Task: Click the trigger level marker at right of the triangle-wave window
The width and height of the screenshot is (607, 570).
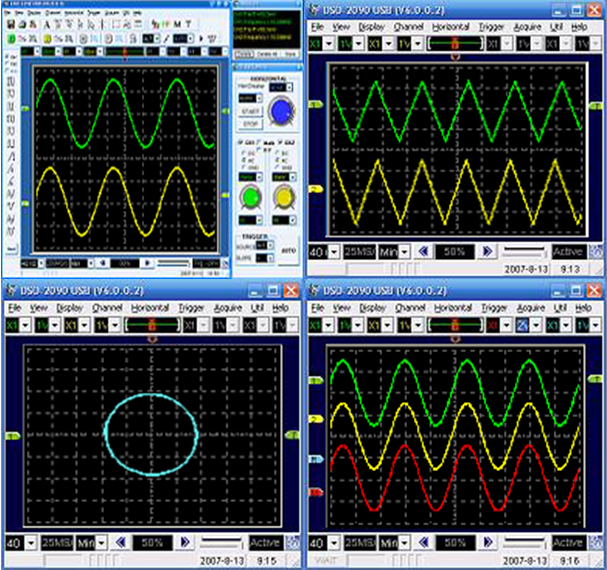Action: point(596,106)
